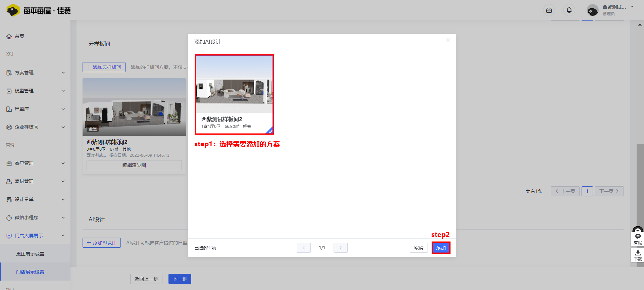
Task: Expand the 设计带单 menu chevron
Action: click(63, 199)
